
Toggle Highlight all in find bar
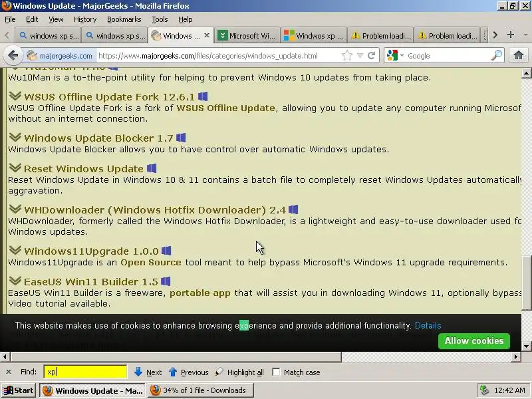239,372
